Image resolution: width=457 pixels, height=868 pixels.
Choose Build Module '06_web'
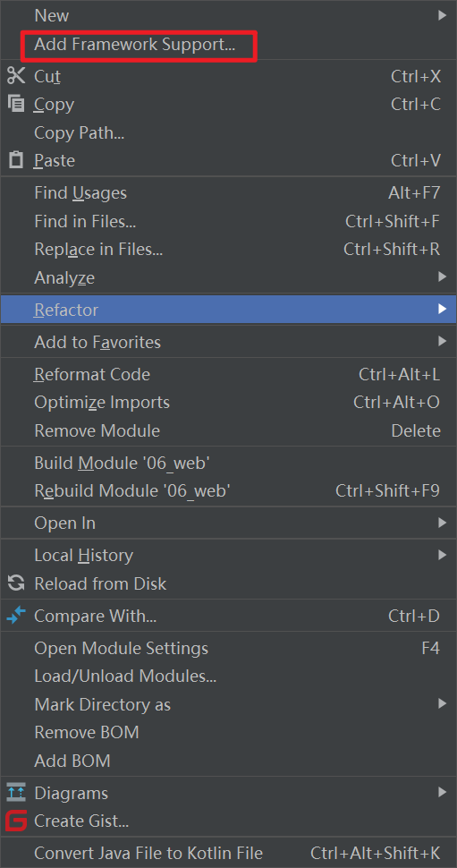(x=229, y=463)
